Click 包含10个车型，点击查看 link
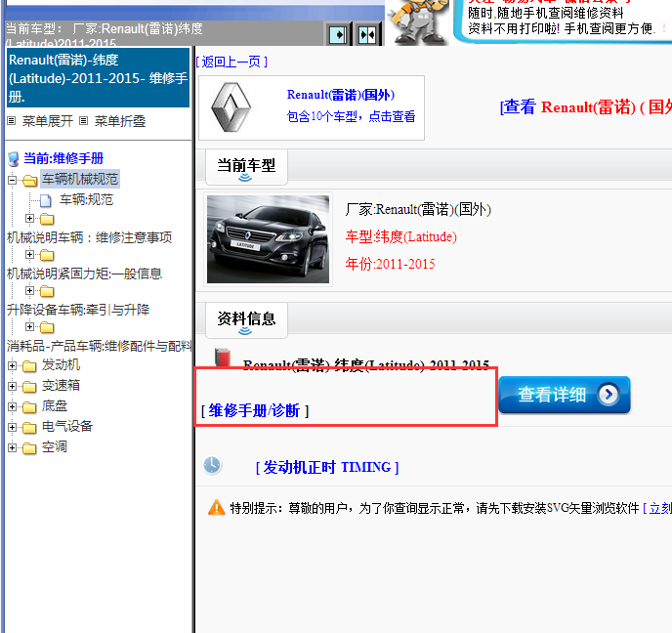This screenshot has height=633, width=672. tap(351, 116)
